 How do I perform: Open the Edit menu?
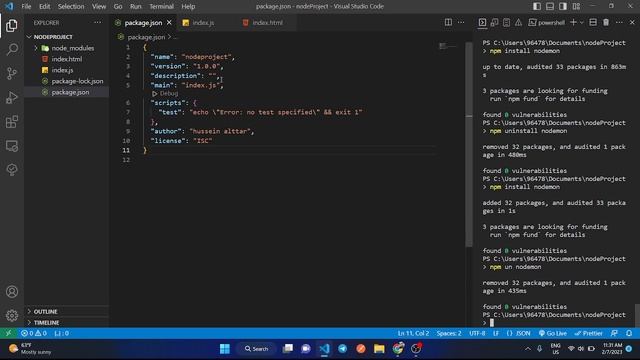tap(44, 6)
